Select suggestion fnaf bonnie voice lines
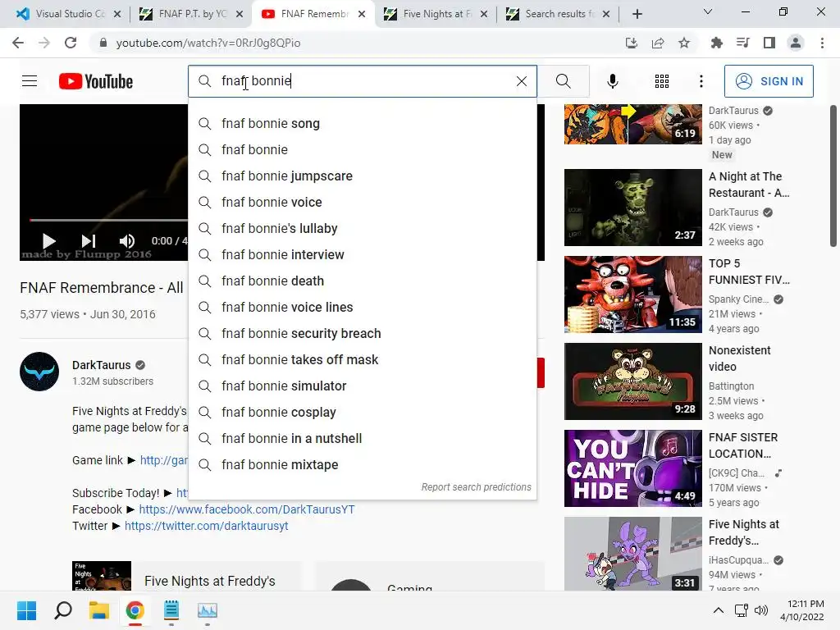Screen dimensions: 840x630 362,307
